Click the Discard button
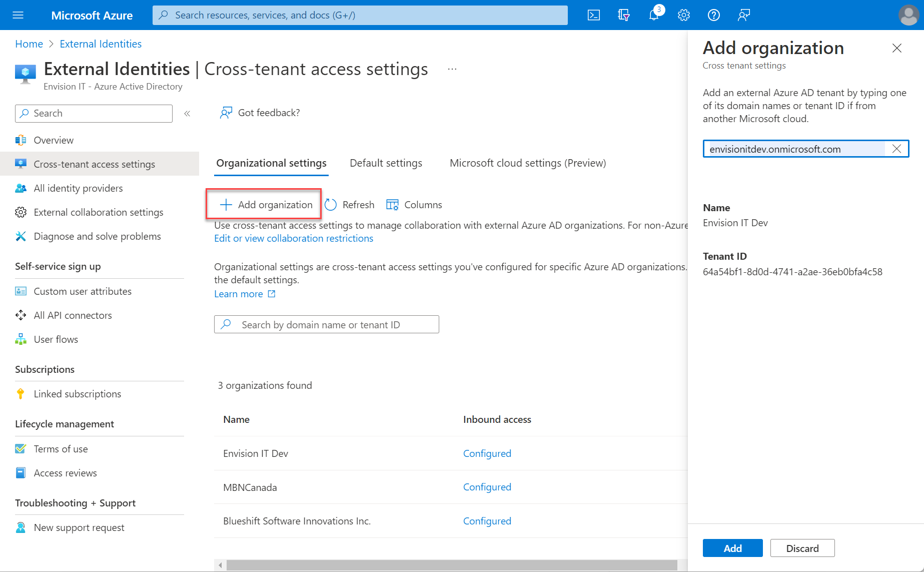 pos(802,548)
